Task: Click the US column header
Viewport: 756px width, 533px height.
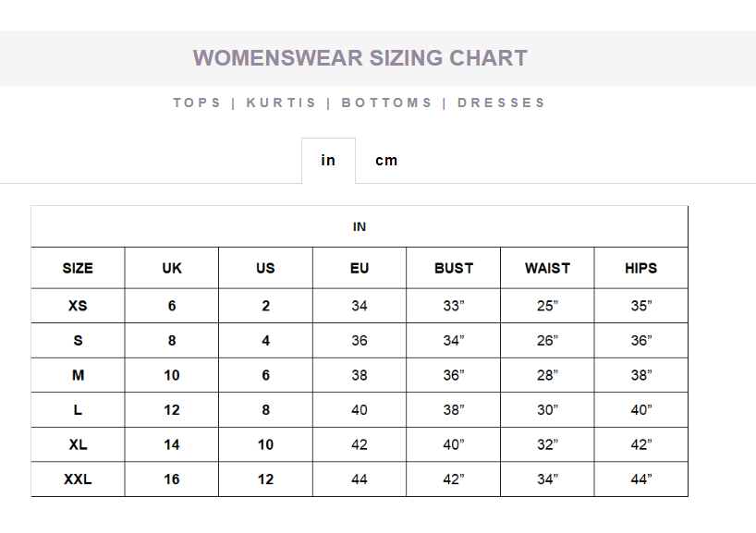Action: click(265, 268)
